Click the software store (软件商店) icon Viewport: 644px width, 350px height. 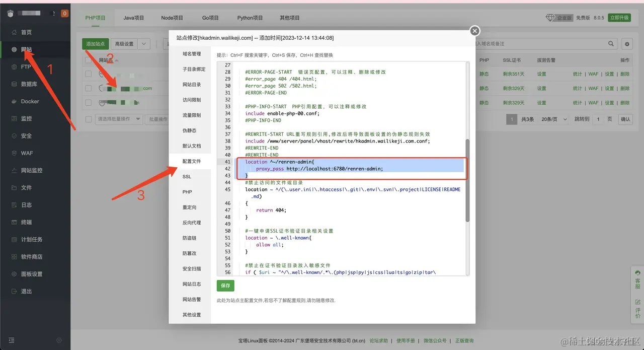(x=14, y=257)
